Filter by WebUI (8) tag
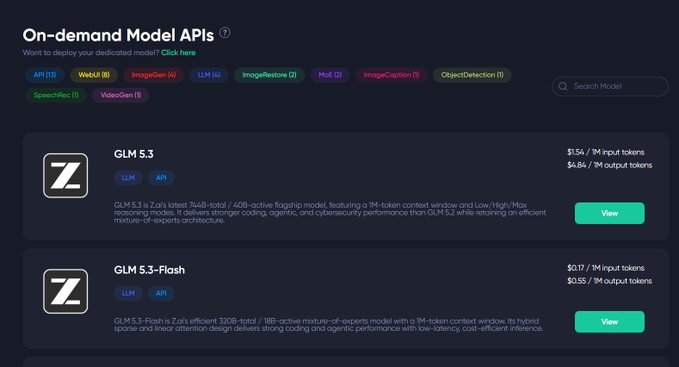 [94, 75]
